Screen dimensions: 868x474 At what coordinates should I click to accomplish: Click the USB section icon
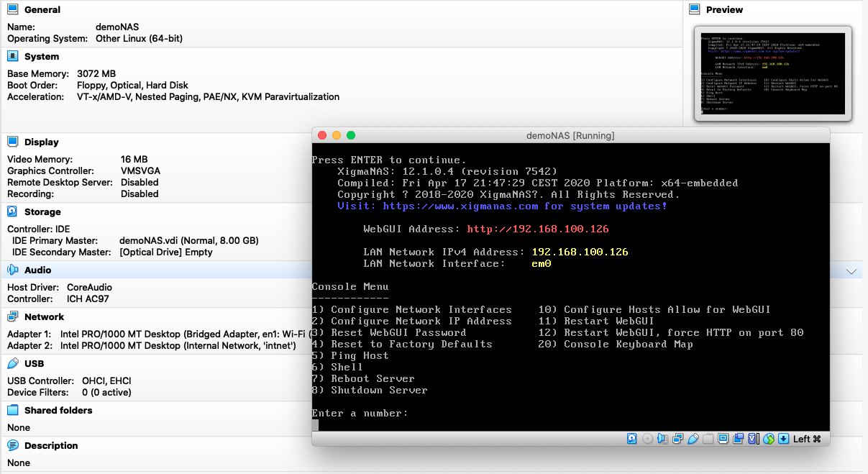tap(13, 363)
